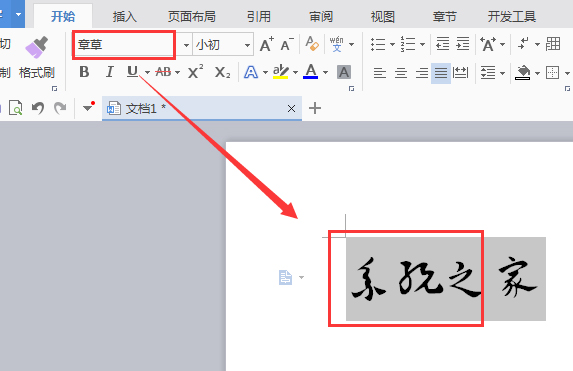Image resolution: width=573 pixels, height=371 pixels.
Task: Align text left
Action: [380, 73]
